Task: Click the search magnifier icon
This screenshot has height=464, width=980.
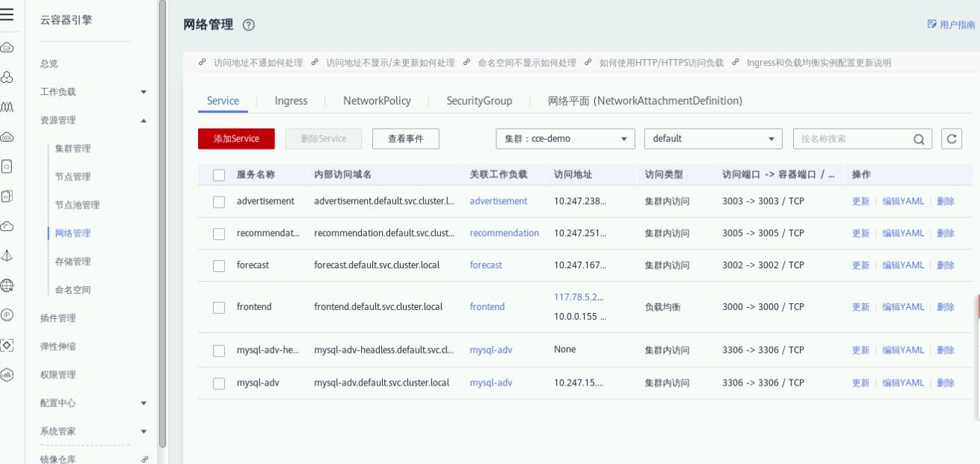Action: (x=917, y=139)
